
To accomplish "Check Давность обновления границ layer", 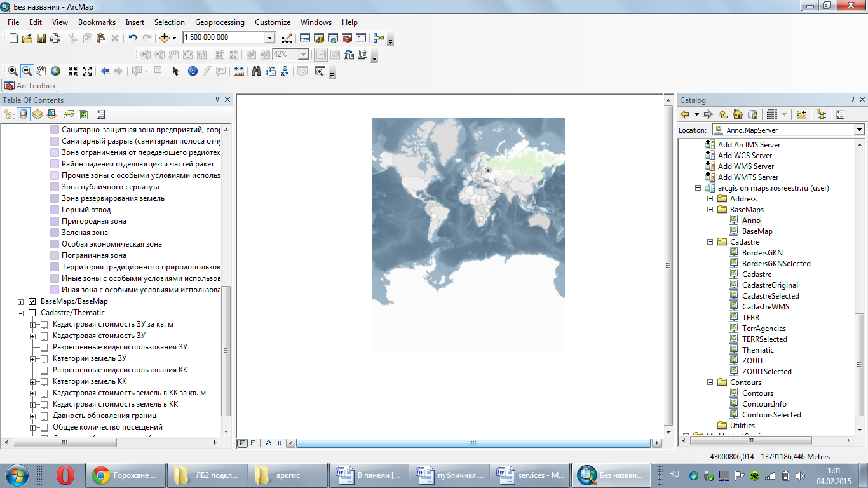I will pos(44,416).
